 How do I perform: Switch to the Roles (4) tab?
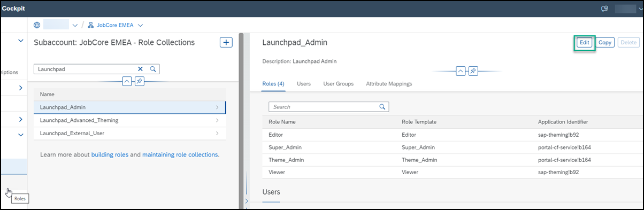pyautogui.click(x=273, y=84)
